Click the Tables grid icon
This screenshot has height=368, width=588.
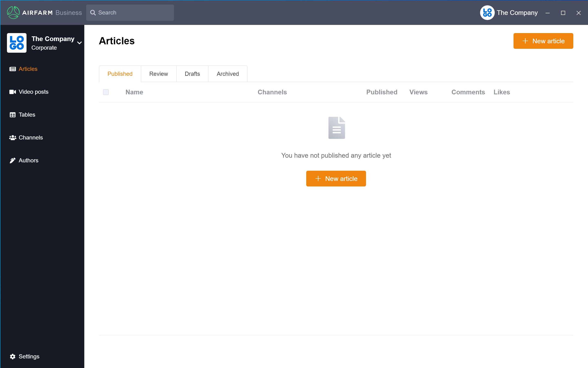click(x=13, y=115)
